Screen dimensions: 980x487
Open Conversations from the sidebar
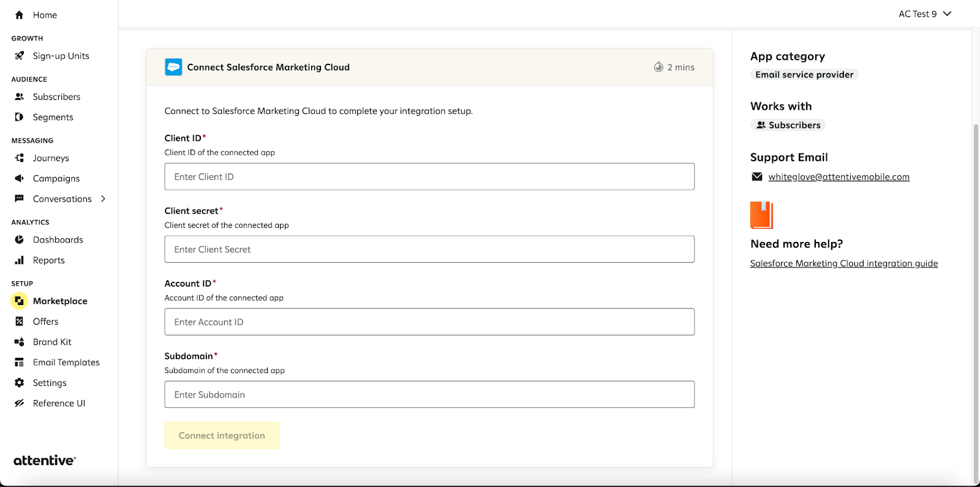click(x=62, y=198)
